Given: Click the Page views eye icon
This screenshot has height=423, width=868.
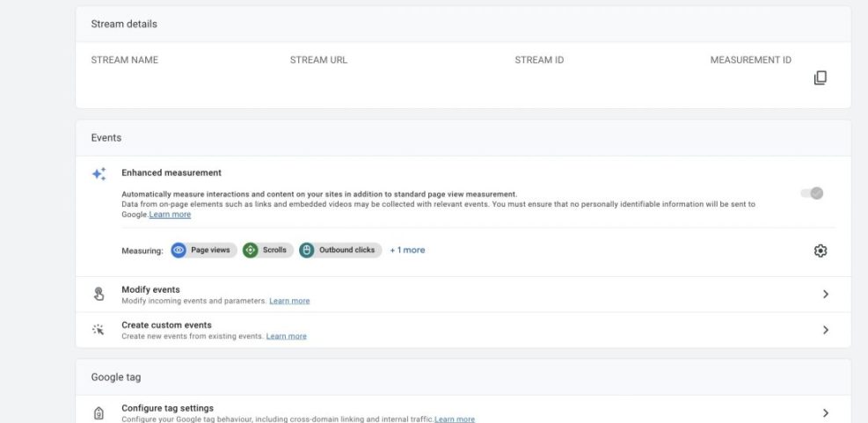Looking at the screenshot, I should pos(179,251).
